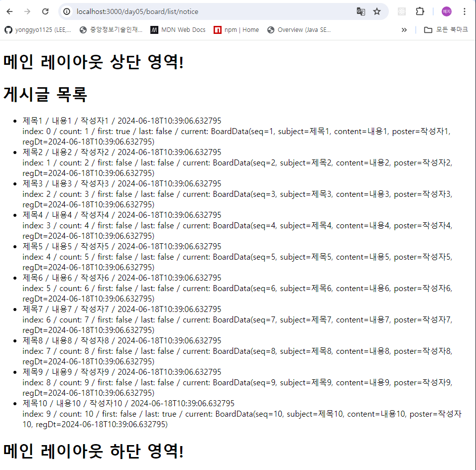
Task: Click the heading 메인 레이아웃 하단 영역!
Action: (x=94, y=451)
